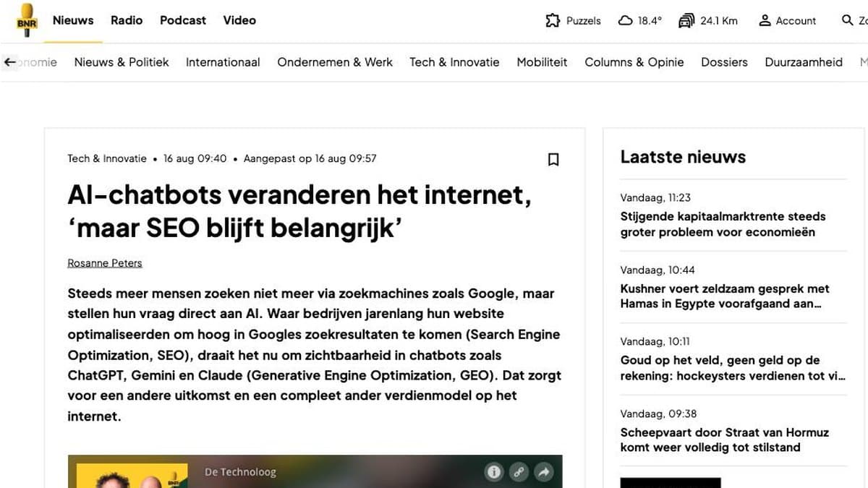This screenshot has height=488, width=868.
Task: Show podcast info via the info icon
Action: point(494,472)
